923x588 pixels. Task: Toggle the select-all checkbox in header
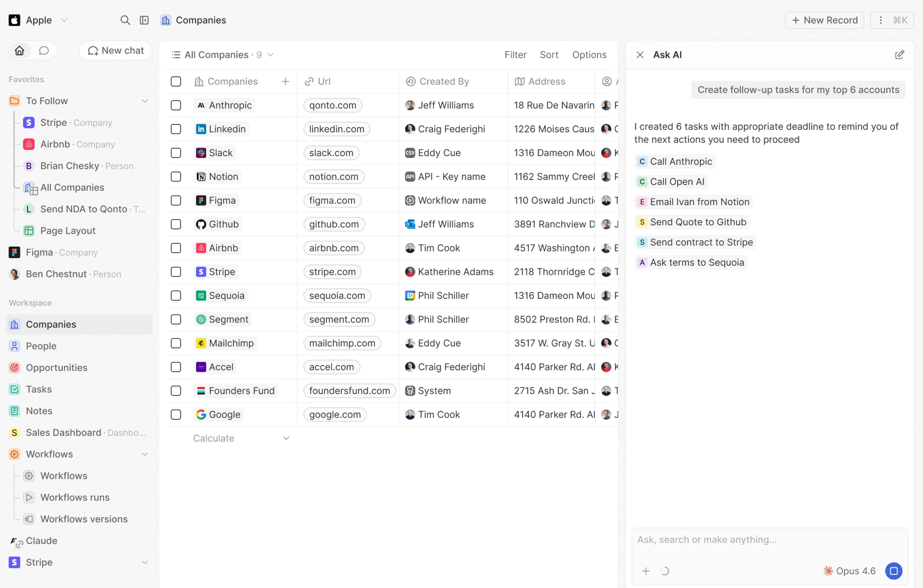coord(176,81)
